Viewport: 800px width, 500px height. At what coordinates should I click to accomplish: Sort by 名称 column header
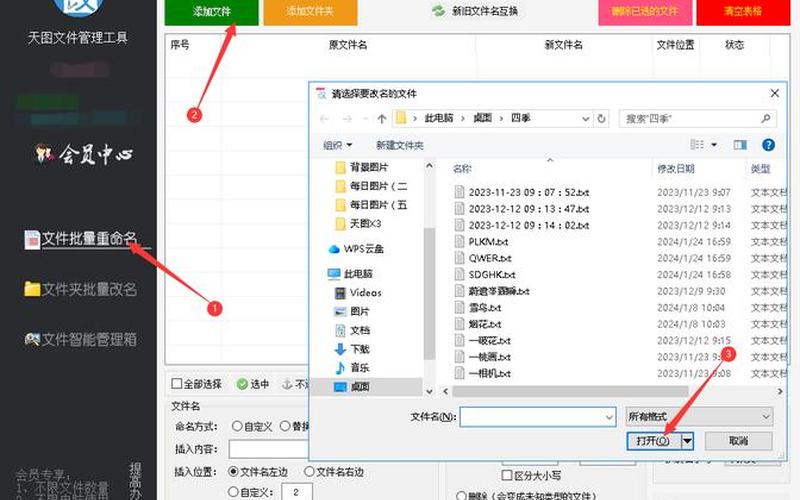pyautogui.click(x=462, y=169)
